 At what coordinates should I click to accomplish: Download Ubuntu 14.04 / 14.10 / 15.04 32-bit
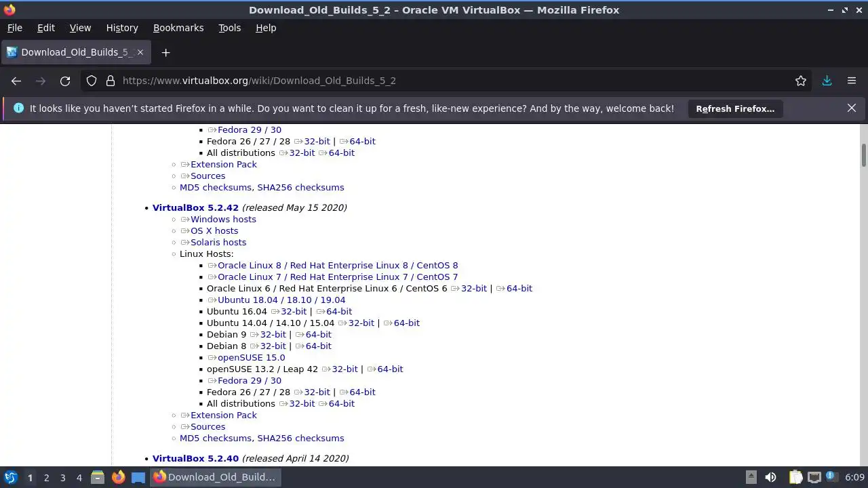(356, 323)
